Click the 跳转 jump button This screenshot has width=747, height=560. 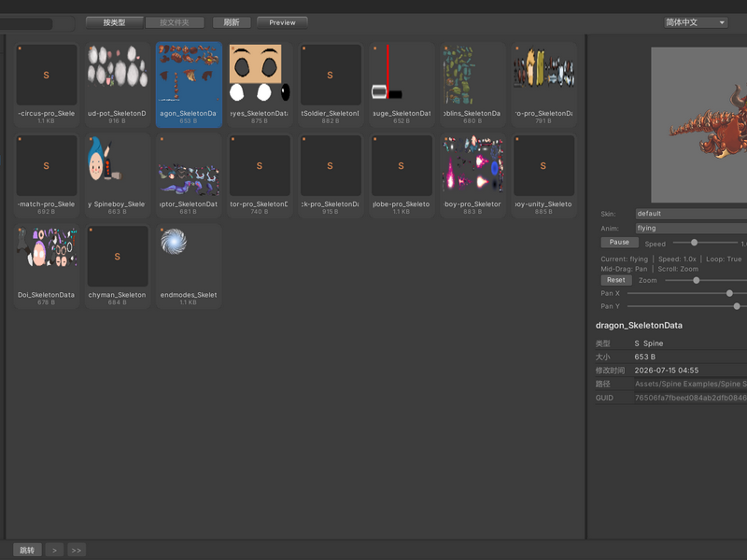tap(27, 550)
